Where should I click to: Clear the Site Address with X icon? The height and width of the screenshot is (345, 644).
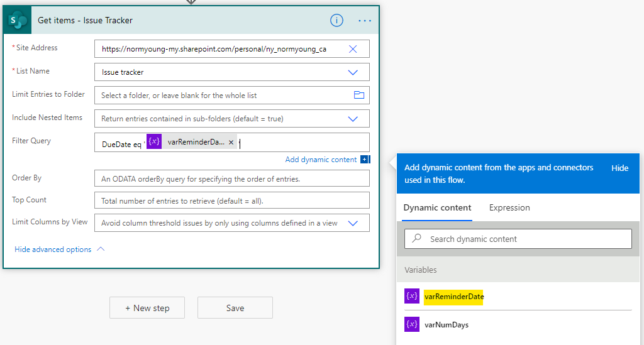coord(353,49)
